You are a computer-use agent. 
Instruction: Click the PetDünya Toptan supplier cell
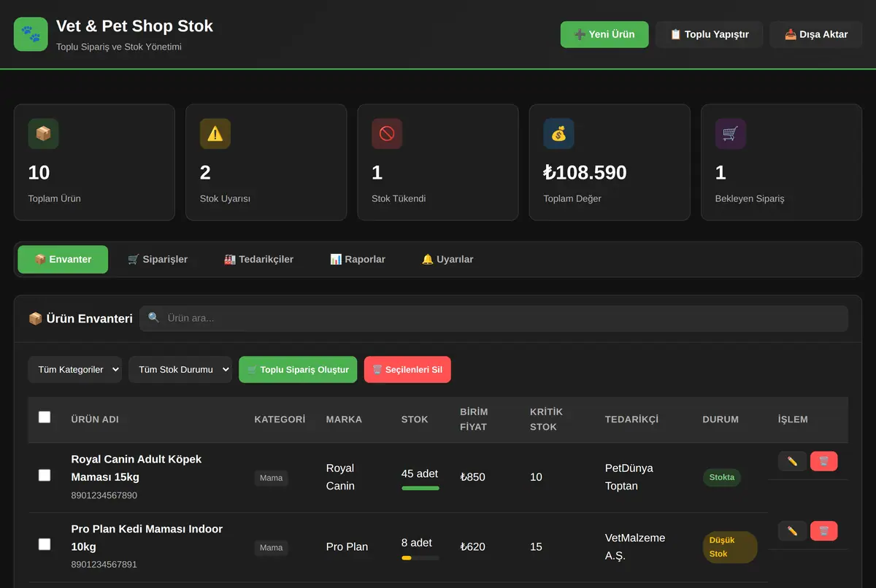[629, 477]
